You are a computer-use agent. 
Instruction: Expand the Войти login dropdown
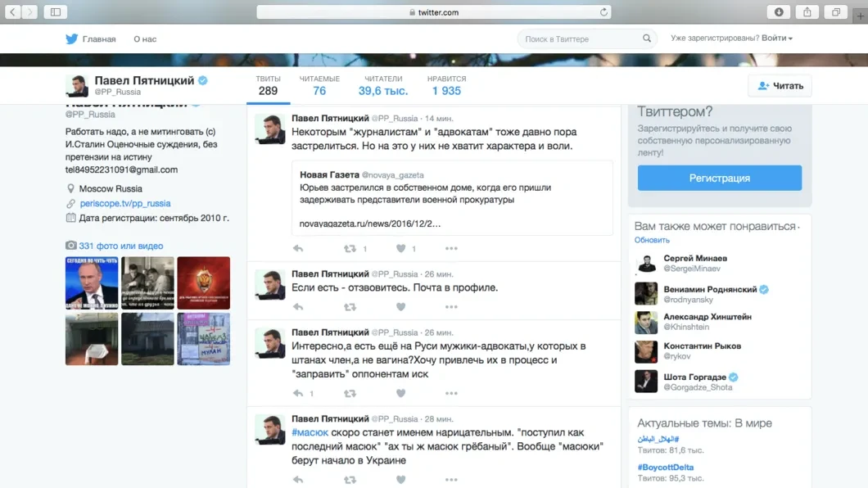pos(776,38)
